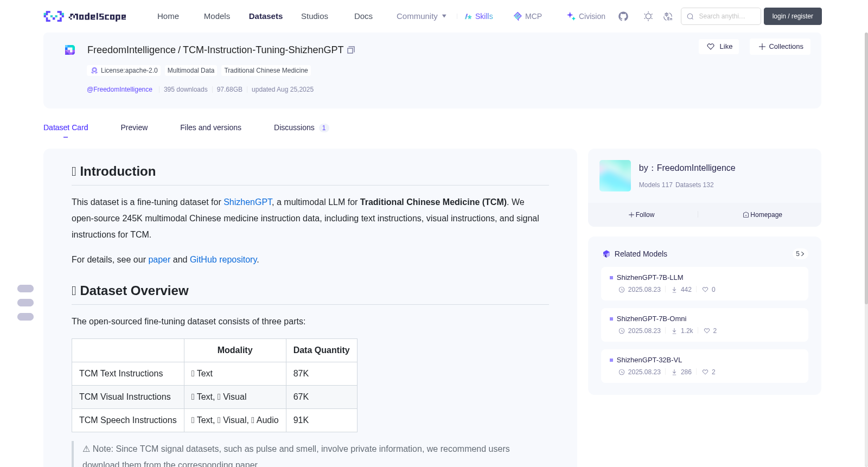Click the Multimodal Data tag
Viewport: 868px width, 467px height.
[191, 71]
